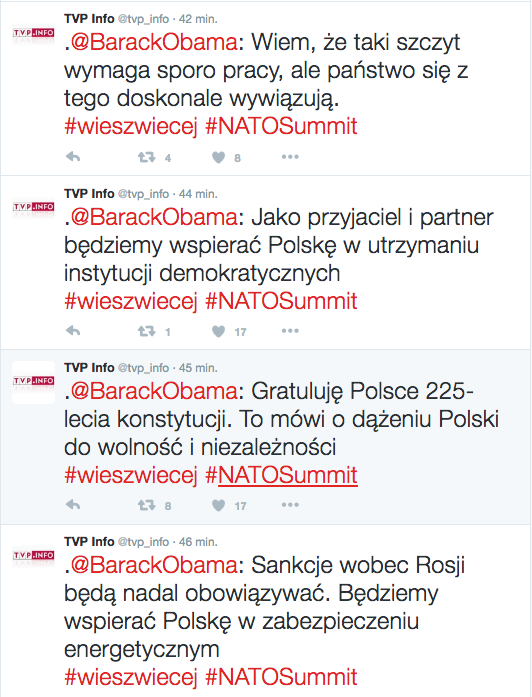Click @tvp_info handle on 44 min. tweet
532x697 pixels.
(x=143, y=194)
